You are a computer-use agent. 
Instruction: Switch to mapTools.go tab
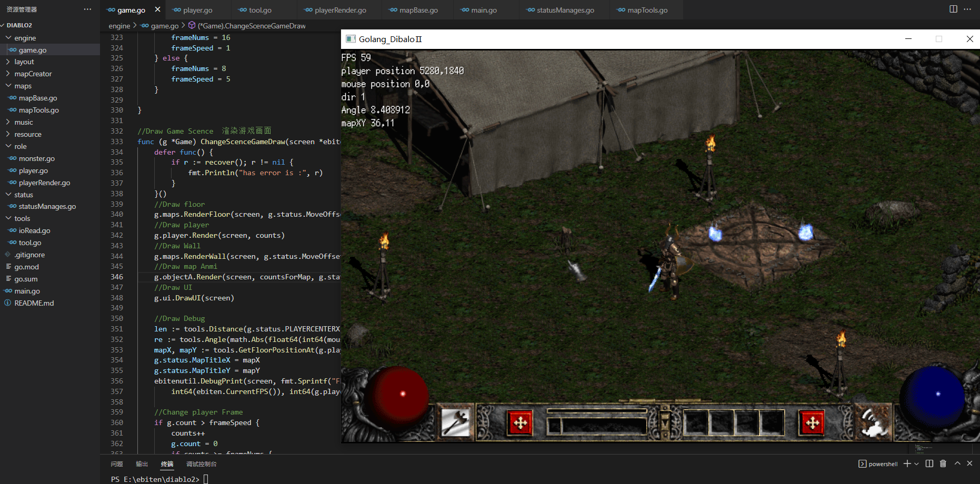[647, 10]
